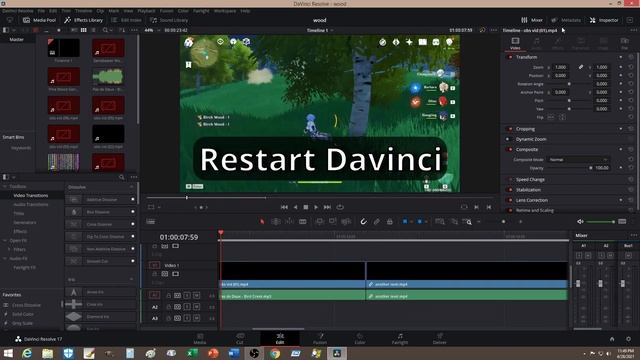The height and width of the screenshot is (360, 640).
Task: Toggle the Media Pool panel button
Action: pos(39,20)
